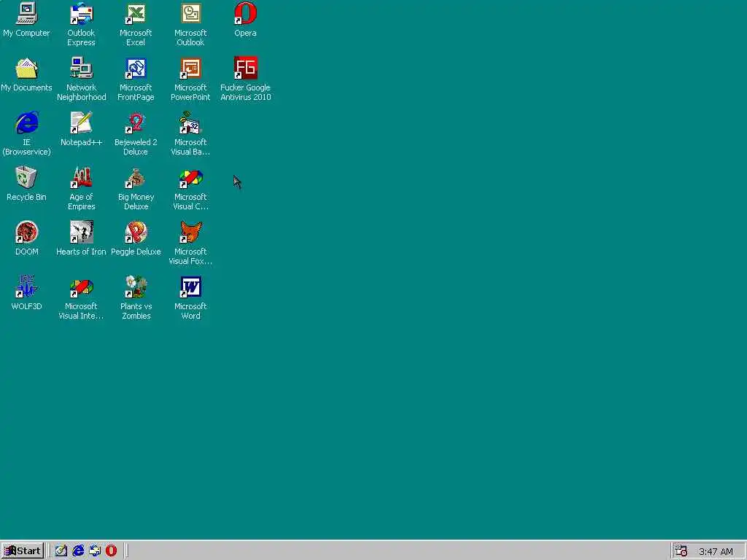Image resolution: width=747 pixels, height=560 pixels.
Task: Click the Microsoft PowerPoint shortcut
Action: click(190, 79)
